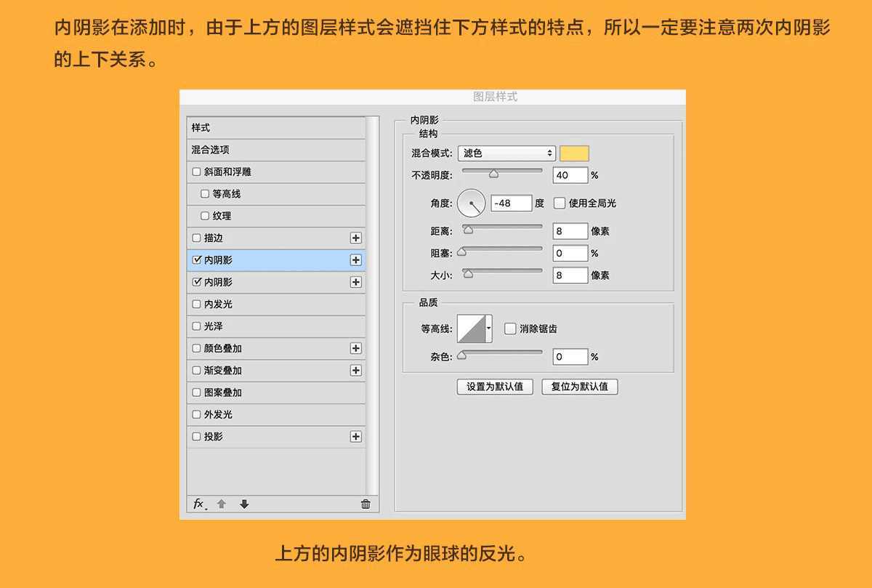872x588 pixels.
Task: Open the contour preset dropdown arrow
Action: click(490, 328)
